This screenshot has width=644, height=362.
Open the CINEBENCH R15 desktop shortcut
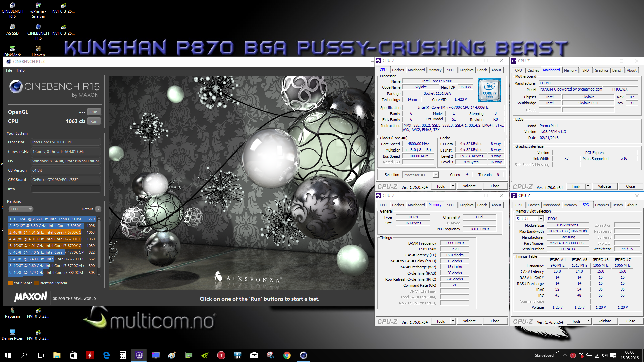coord(12,10)
